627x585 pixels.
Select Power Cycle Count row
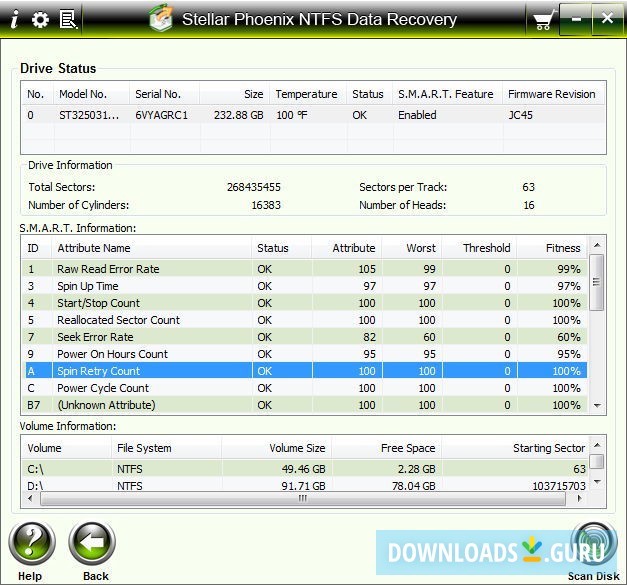[305, 388]
